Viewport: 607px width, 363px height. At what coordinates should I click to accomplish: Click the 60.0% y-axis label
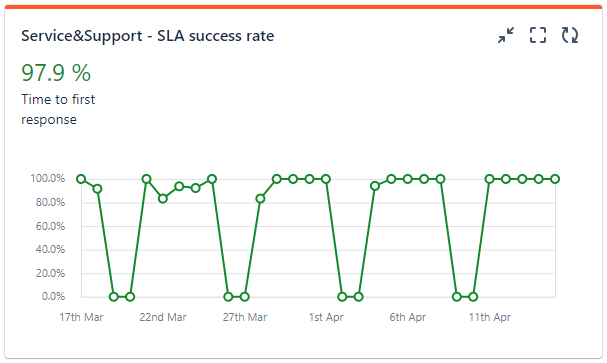(x=50, y=226)
